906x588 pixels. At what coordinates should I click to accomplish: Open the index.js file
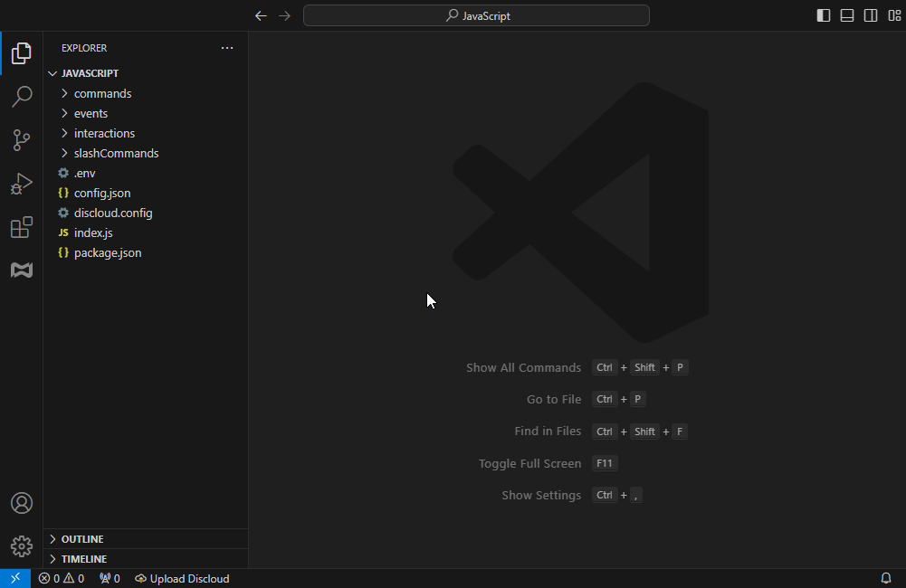click(x=93, y=232)
